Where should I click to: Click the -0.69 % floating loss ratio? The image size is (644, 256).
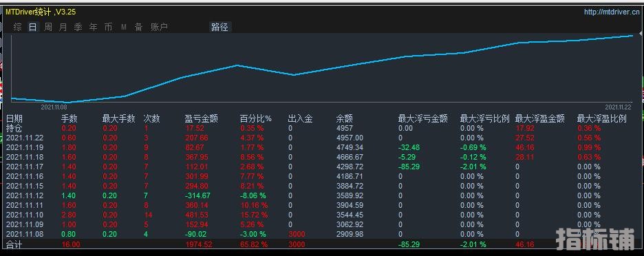473,147
